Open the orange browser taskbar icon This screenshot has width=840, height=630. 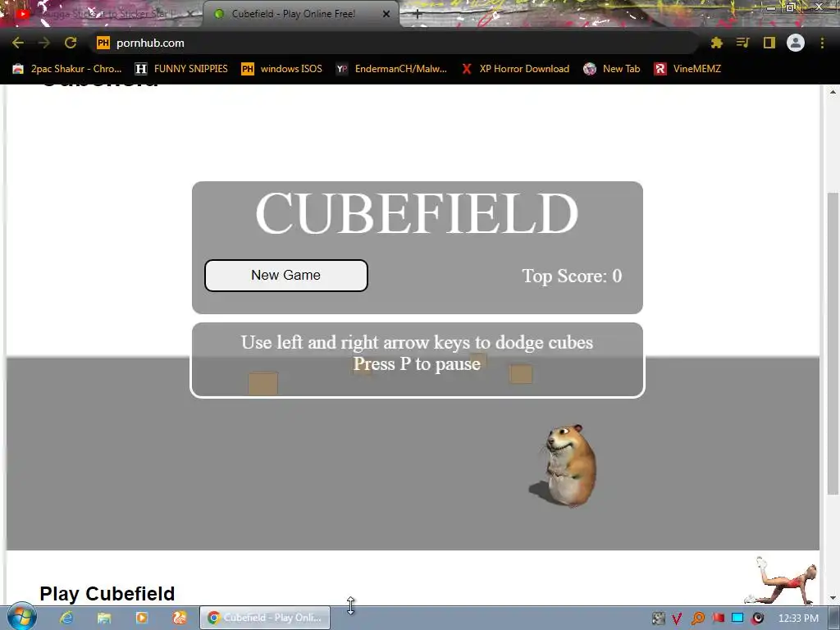pyautogui.click(x=180, y=618)
